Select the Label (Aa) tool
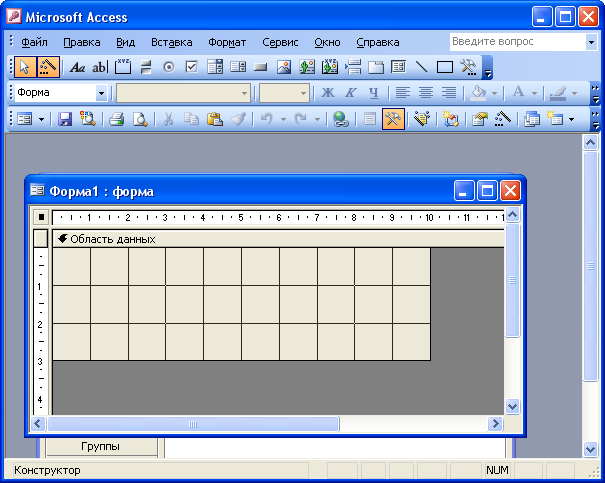Viewport: 605px width, 483px height. (77, 68)
